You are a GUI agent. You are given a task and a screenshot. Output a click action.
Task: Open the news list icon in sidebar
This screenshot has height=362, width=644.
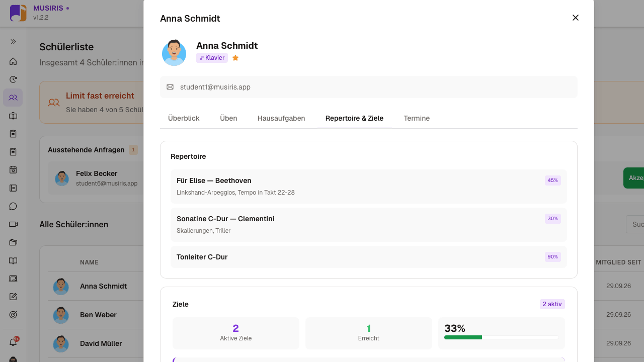(x=13, y=188)
